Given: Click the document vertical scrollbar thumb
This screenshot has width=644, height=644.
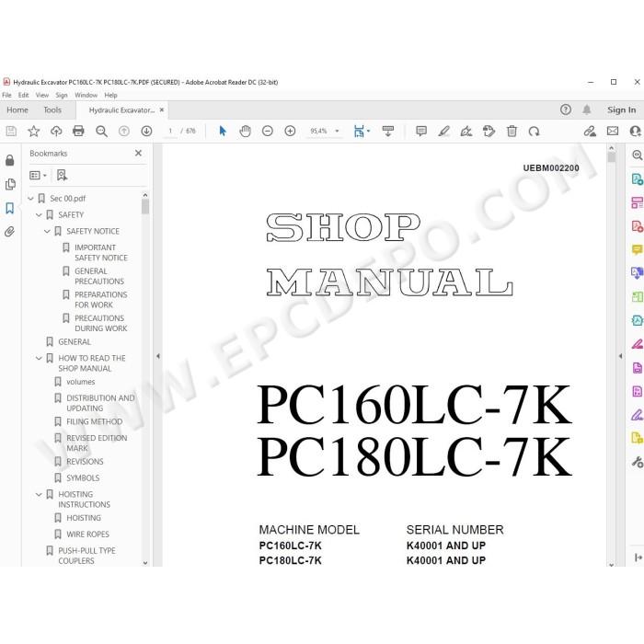Looking at the screenshot, I should (611, 157).
